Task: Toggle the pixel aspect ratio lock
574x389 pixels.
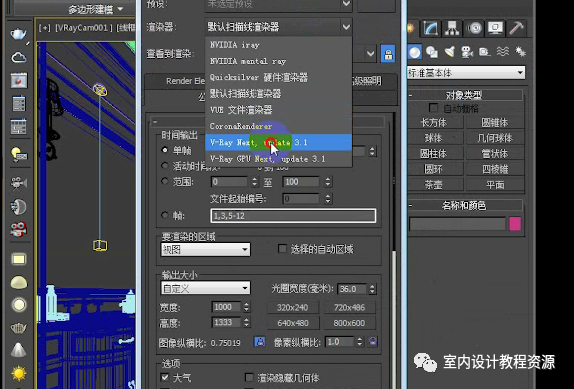Action: click(x=373, y=342)
